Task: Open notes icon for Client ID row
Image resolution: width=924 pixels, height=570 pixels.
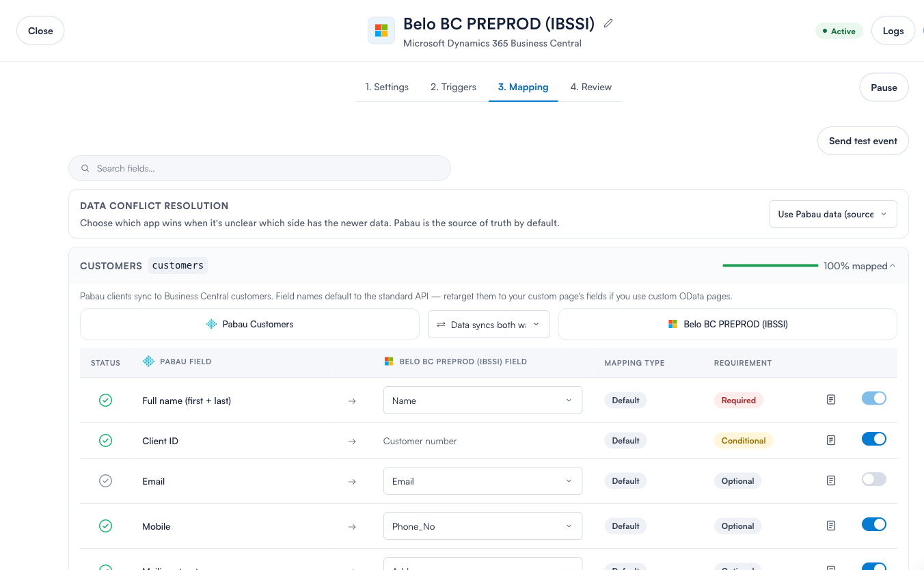Action: (831, 441)
